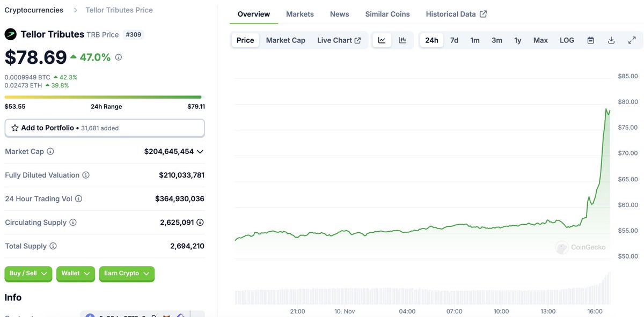Click the 24h Range progress bar
The width and height of the screenshot is (644, 317).
tap(105, 97)
